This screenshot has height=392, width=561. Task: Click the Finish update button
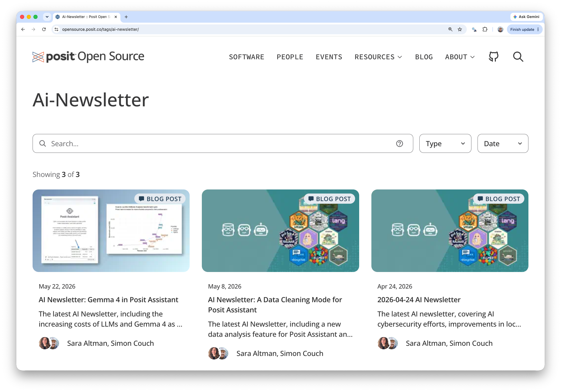click(x=525, y=29)
